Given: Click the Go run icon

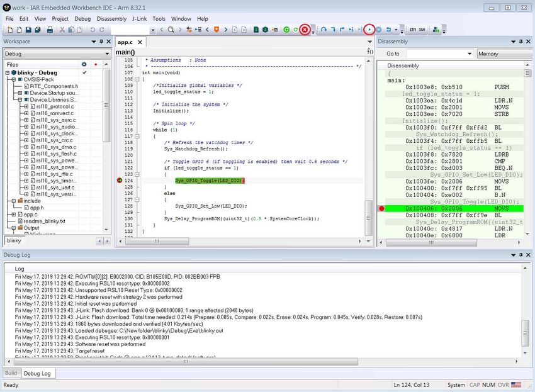Looking at the screenshot, I should [x=369, y=30].
